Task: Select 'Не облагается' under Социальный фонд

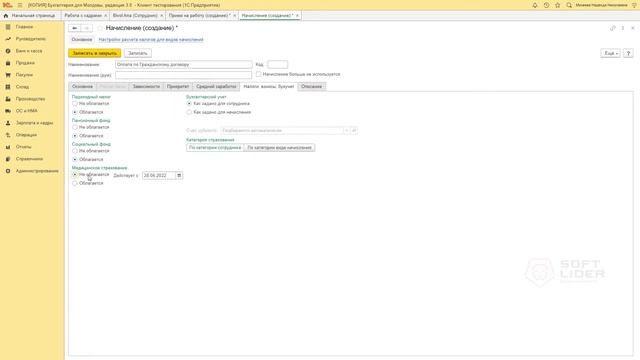Action: click(75, 151)
